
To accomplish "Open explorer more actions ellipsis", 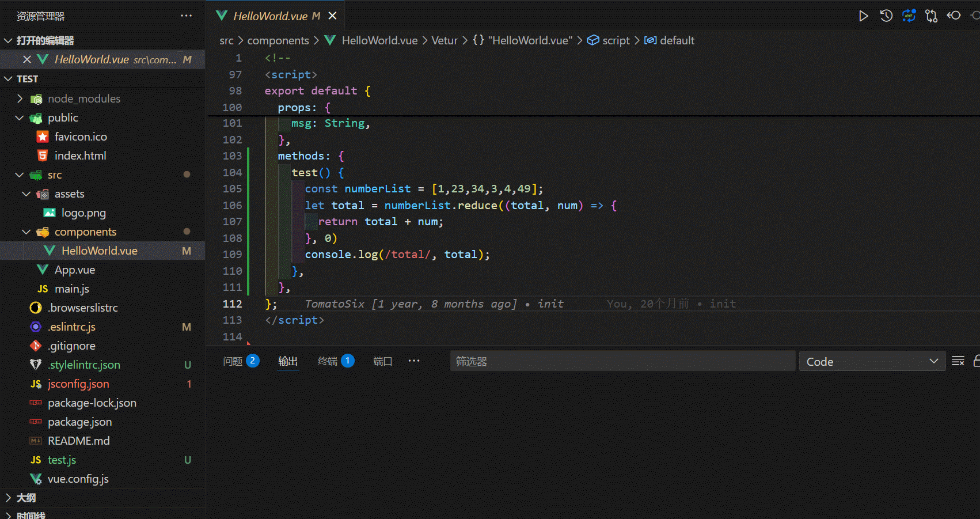I will pos(186,16).
